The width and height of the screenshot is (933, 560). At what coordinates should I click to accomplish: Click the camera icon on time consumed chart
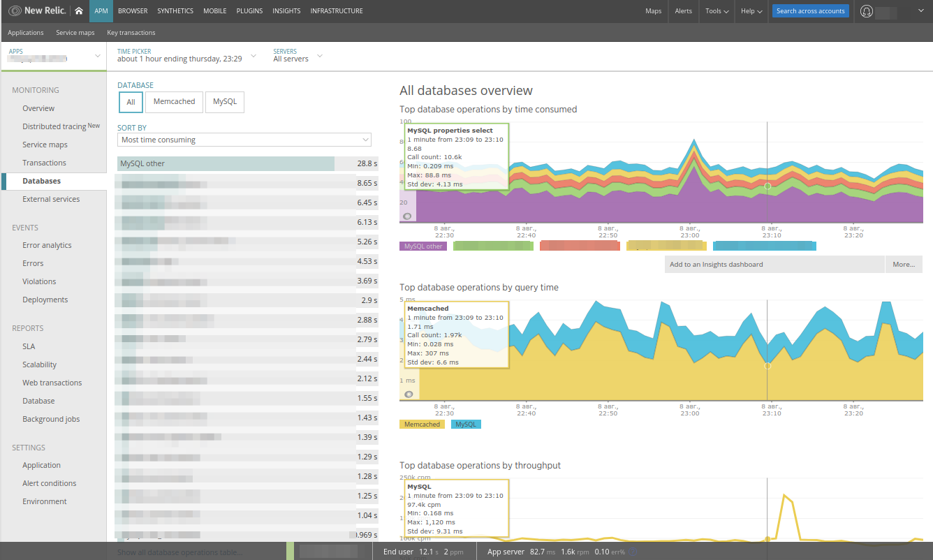(x=407, y=216)
